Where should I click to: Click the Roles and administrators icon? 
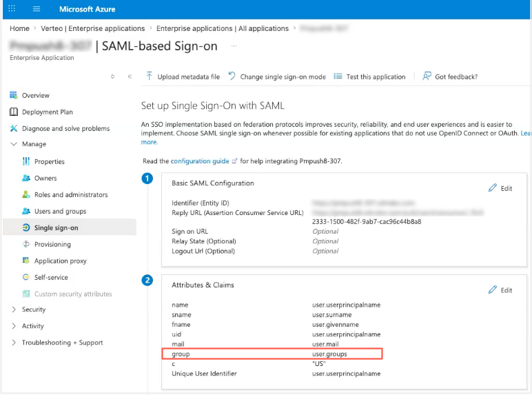(26, 194)
